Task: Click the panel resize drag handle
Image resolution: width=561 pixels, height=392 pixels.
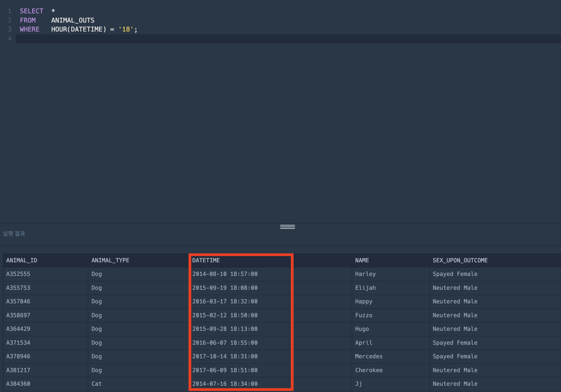Action: click(x=287, y=227)
